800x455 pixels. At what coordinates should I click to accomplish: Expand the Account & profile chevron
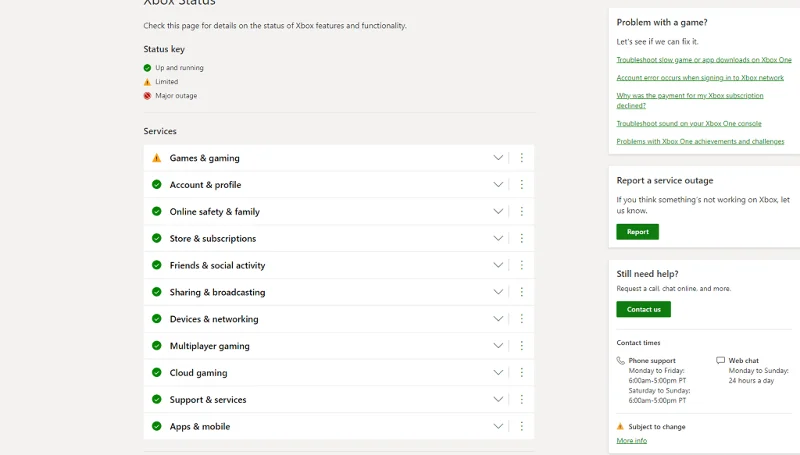498,184
